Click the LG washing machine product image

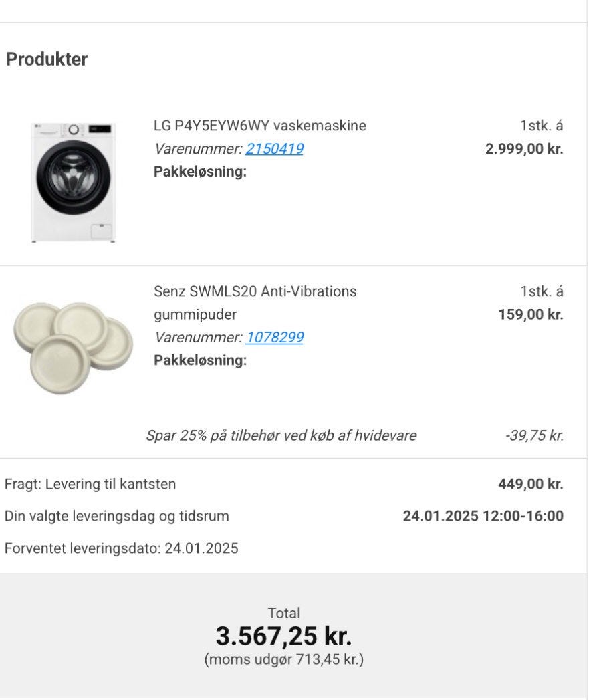pos(74,182)
